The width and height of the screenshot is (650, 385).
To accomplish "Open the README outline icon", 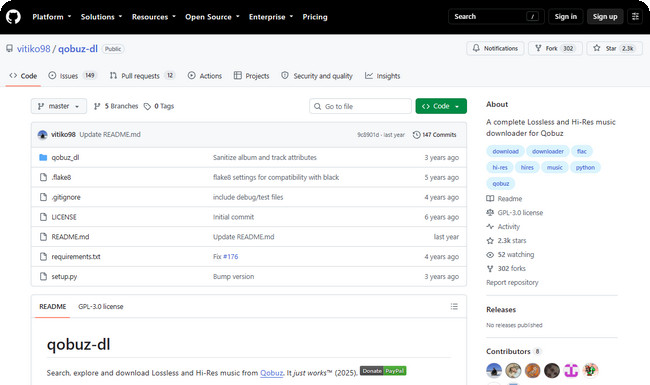I will [x=454, y=307].
